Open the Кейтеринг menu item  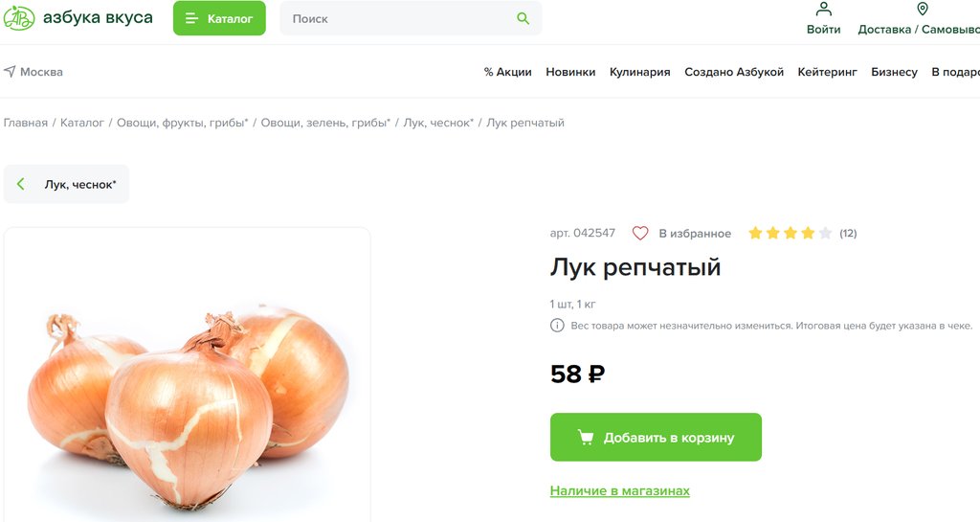click(x=828, y=72)
